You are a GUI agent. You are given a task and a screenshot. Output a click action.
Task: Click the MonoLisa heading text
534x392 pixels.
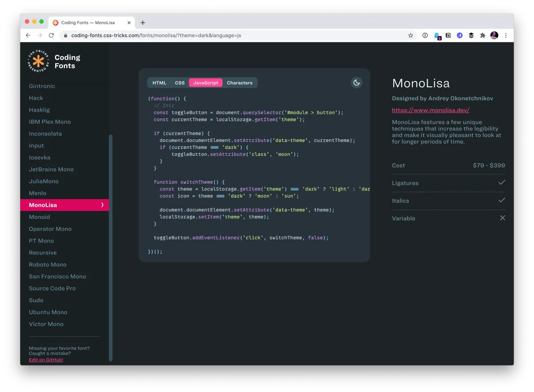tap(421, 83)
